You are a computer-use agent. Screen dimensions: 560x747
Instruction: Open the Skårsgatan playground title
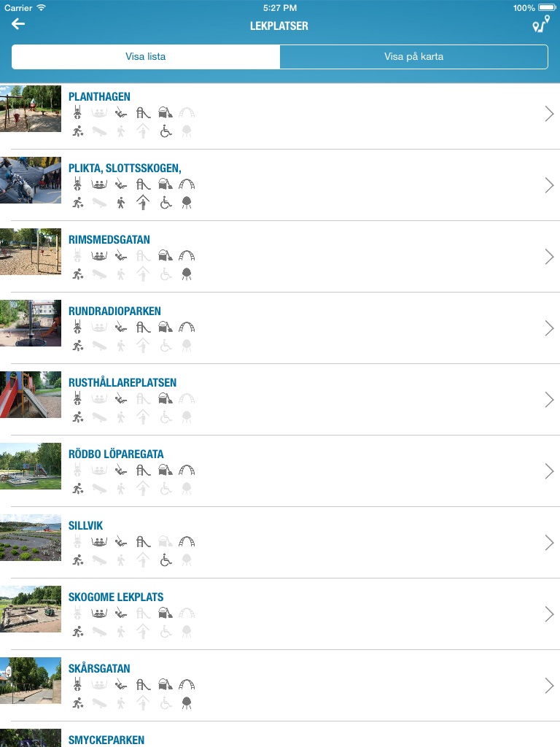tap(99, 668)
